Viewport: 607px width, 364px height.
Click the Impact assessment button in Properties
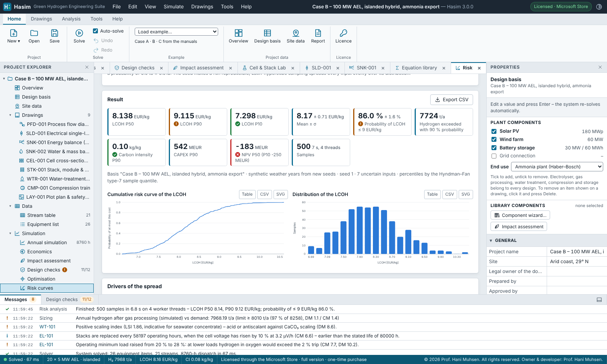pyautogui.click(x=519, y=227)
